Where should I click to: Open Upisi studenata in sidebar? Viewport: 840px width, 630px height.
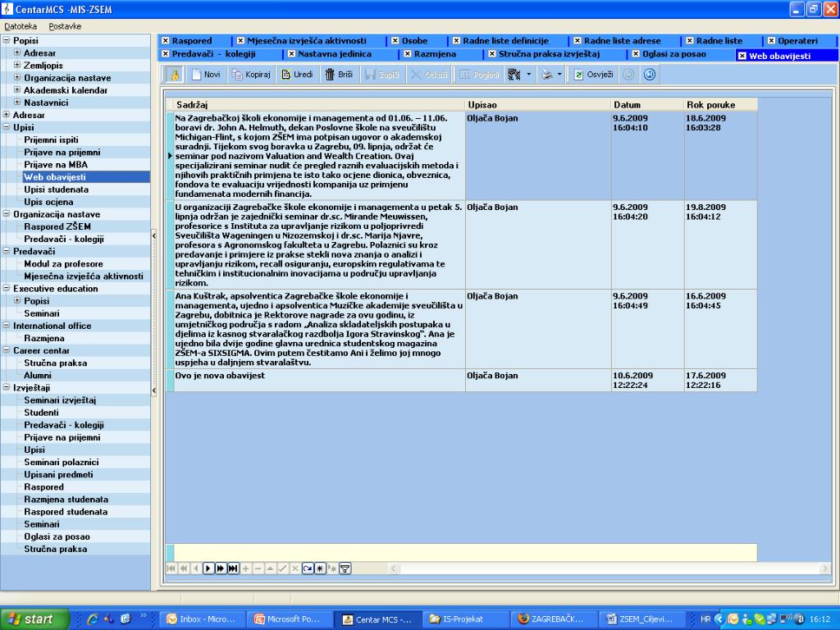pyautogui.click(x=57, y=189)
